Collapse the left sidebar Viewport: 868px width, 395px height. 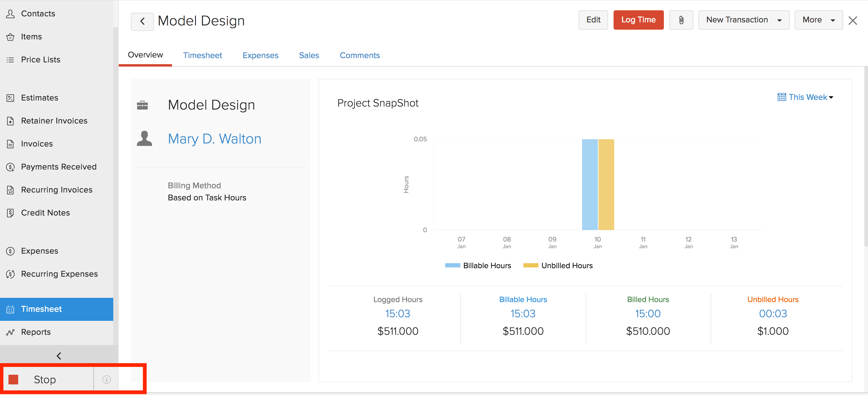point(59,356)
